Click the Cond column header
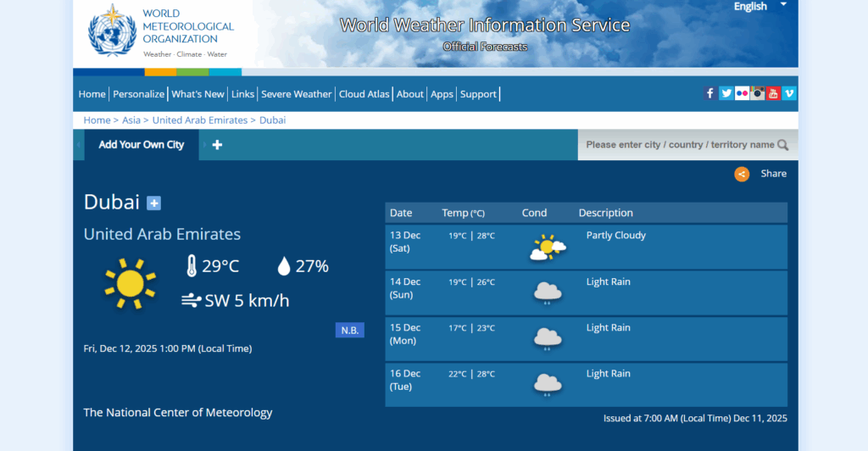This screenshot has height=451, width=868. 534,213
